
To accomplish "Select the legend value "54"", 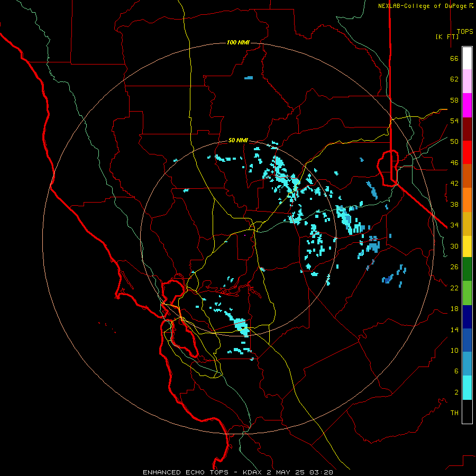I will coord(454,121).
